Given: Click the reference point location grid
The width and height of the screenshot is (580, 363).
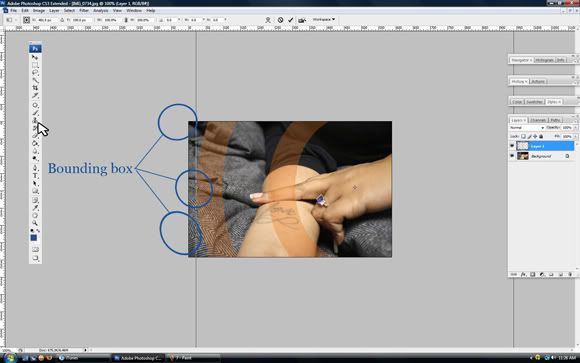Looking at the screenshot, I should 26,20.
